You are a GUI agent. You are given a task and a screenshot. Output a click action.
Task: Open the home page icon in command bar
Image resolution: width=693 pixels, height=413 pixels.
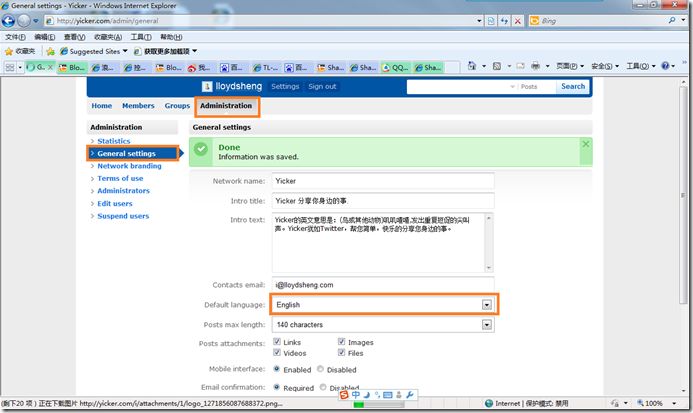[472, 66]
